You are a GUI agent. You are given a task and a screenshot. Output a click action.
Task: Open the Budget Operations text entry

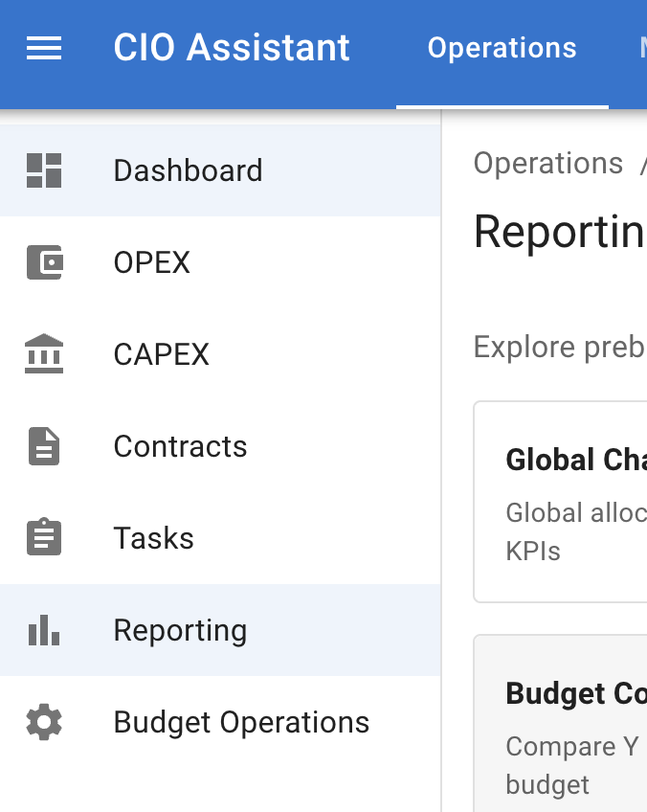[x=241, y=722]
